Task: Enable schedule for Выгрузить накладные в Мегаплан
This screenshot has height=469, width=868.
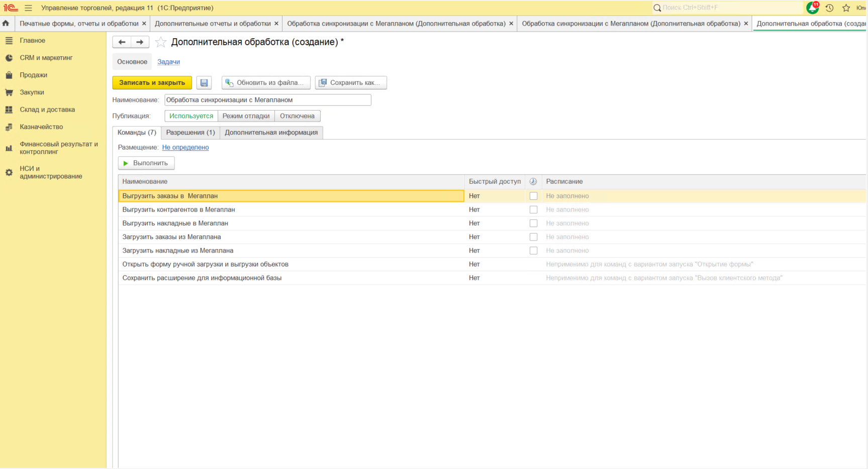Action: (533, 223)
